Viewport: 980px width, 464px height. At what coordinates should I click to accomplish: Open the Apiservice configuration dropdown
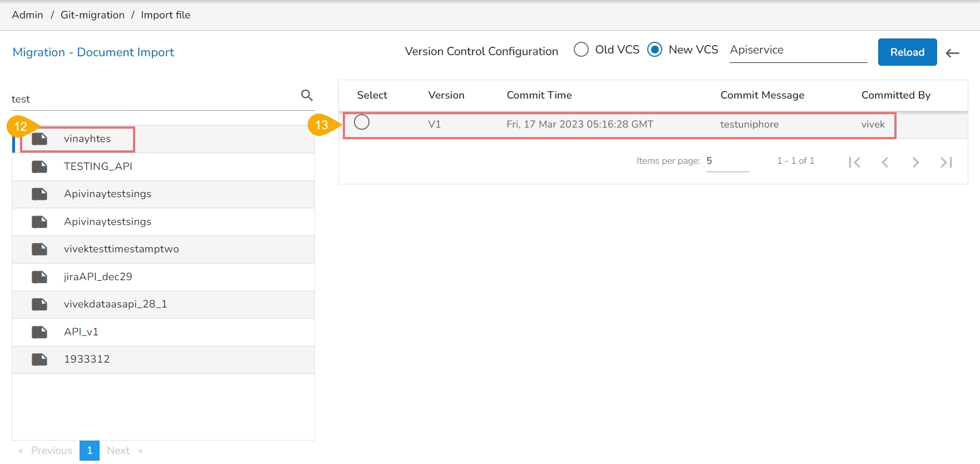pos(798,50)
